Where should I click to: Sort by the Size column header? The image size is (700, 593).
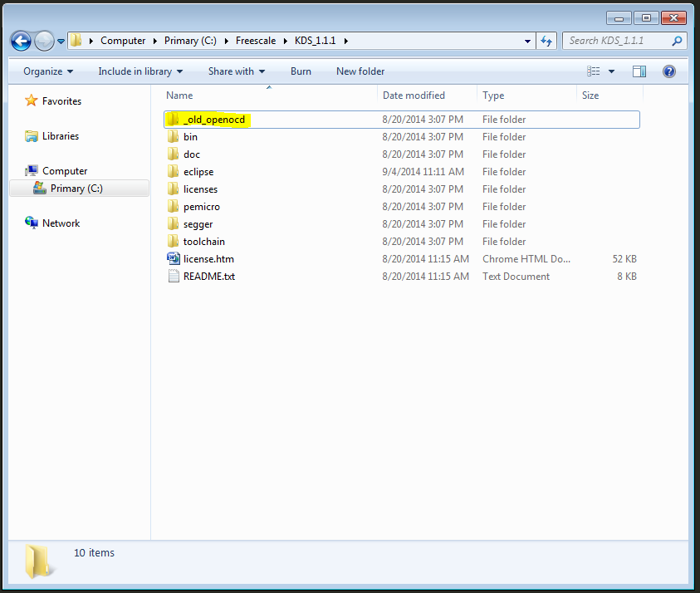pyautogui.click(x=590, y=96)
